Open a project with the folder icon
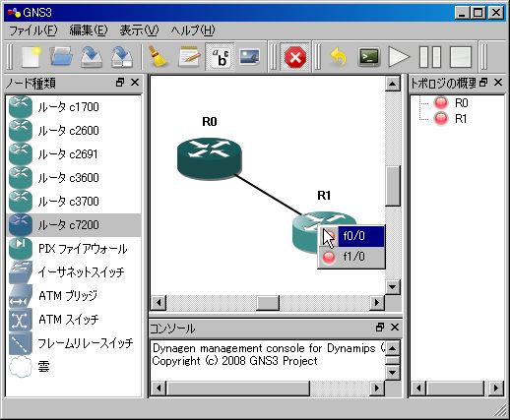 coord(61,57)
